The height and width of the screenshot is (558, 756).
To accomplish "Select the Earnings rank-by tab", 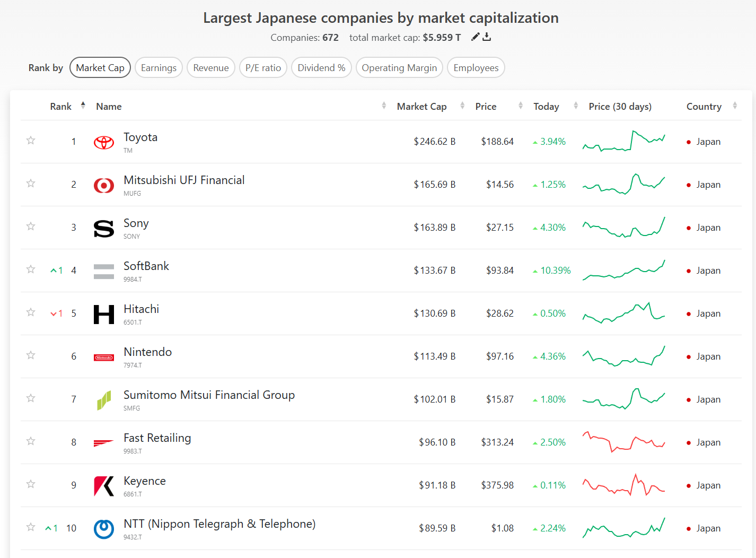I will tap(159, 68).
